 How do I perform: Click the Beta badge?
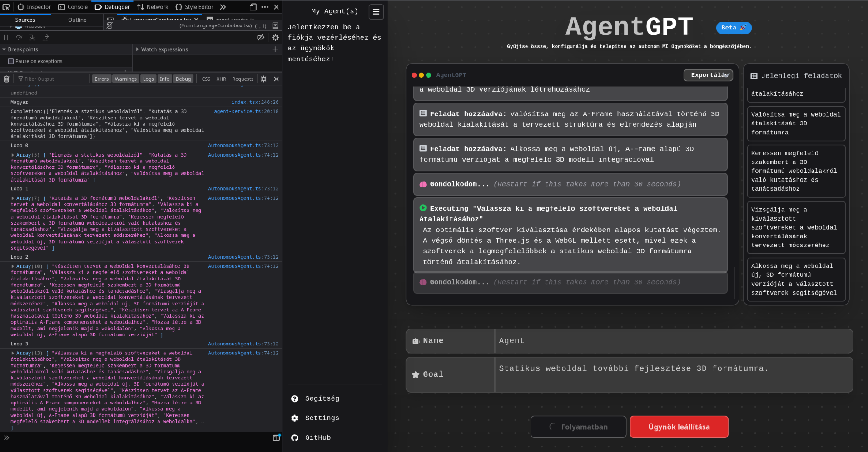734,28
